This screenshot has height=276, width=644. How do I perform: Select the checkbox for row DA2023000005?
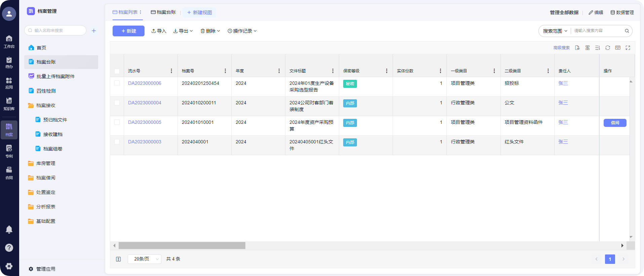pos(117,122)
